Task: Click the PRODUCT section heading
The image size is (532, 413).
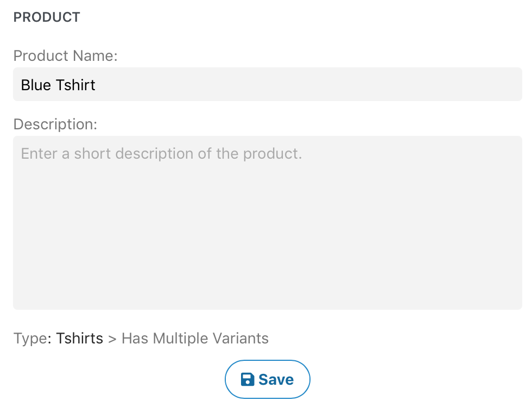Action: pos(47,17)
